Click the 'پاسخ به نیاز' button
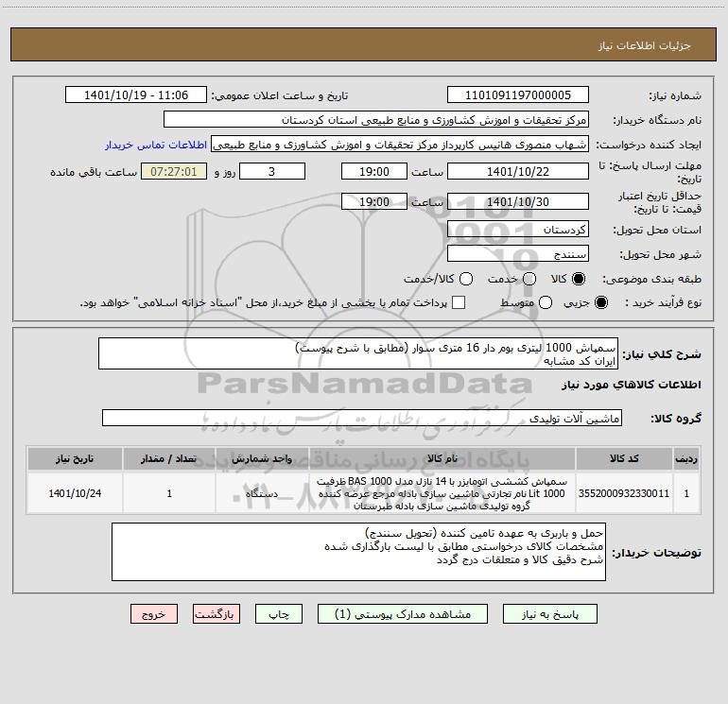Image resolution: width=728 pixels, height=704 pixels. tap(549, 614)
